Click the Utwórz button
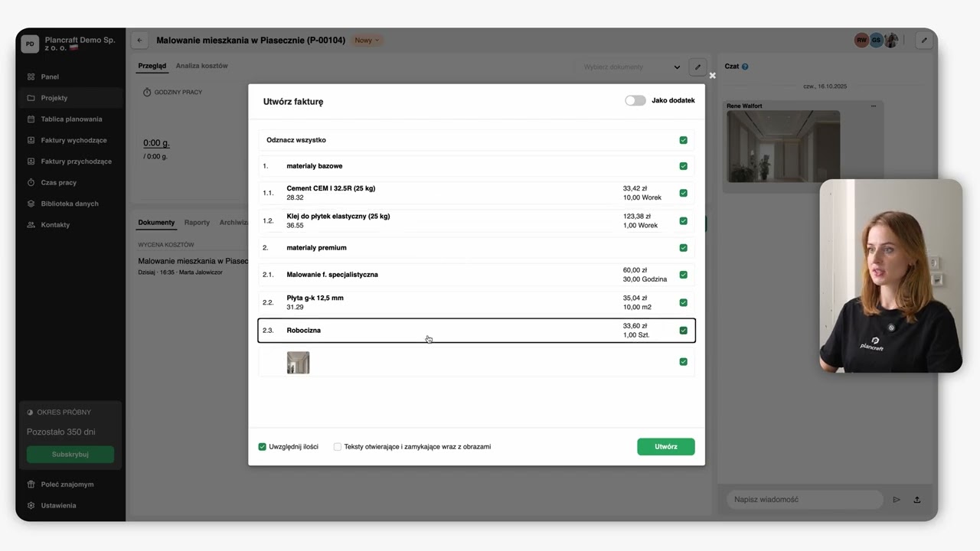The image size is (980, 551). (665, 447)
